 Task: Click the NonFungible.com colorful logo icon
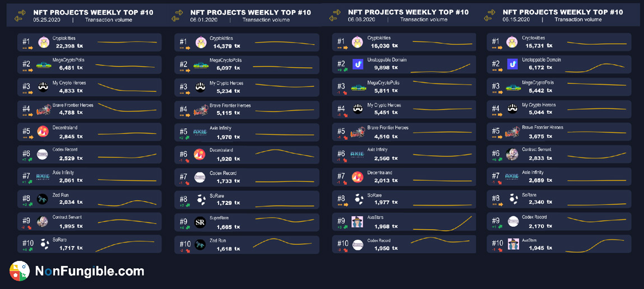(x=19, y=271)
